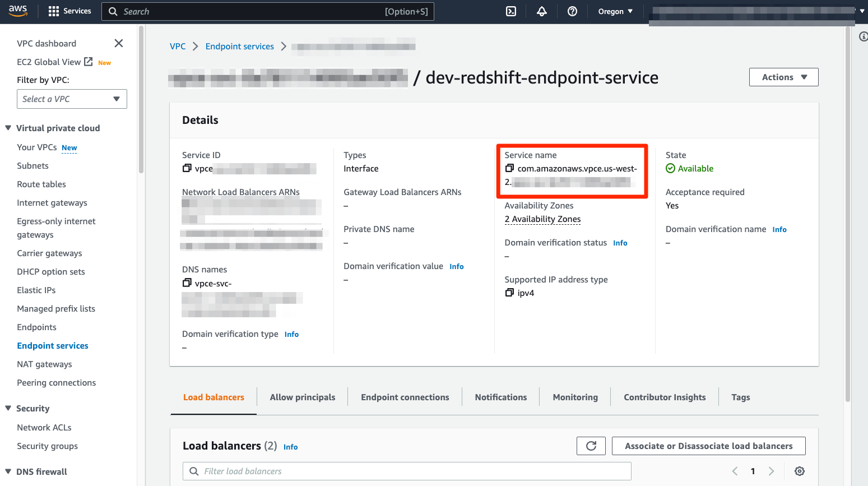868x486 pixels.
Task: Focus the top Search bar
Action: pyautogui.click(x=268, y=11)
